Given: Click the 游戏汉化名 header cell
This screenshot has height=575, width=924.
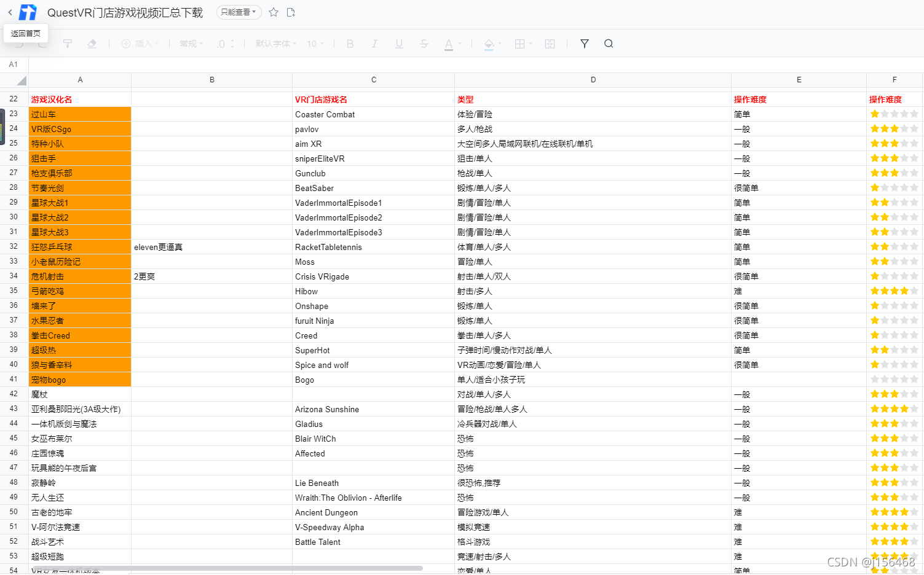Looking at the screenshot, I should (x=80, y=100).
